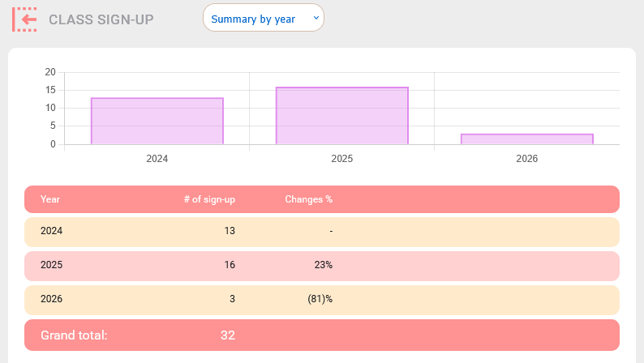Screen dimensions: 644x363
Task: Click the (81)% change value
Action: coord(320,299)
